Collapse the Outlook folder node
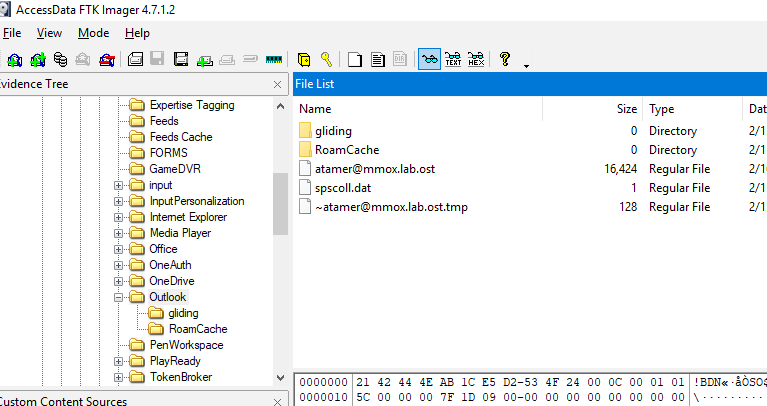 pyautogui.click(x=118, y=297)
